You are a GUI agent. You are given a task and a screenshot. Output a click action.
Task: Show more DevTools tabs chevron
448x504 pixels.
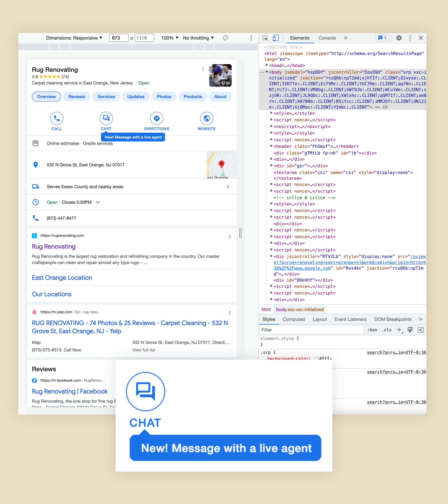[346, 38]
